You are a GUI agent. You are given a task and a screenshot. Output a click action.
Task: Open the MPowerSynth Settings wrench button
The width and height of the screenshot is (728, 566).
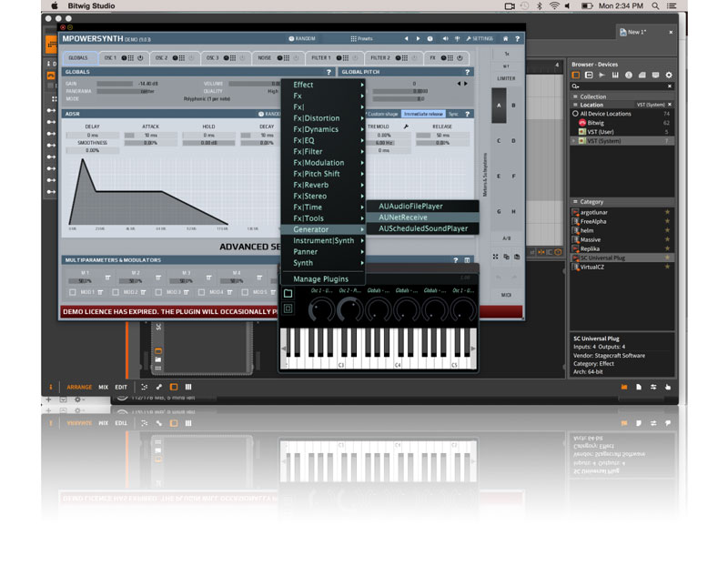click(480, 38)
